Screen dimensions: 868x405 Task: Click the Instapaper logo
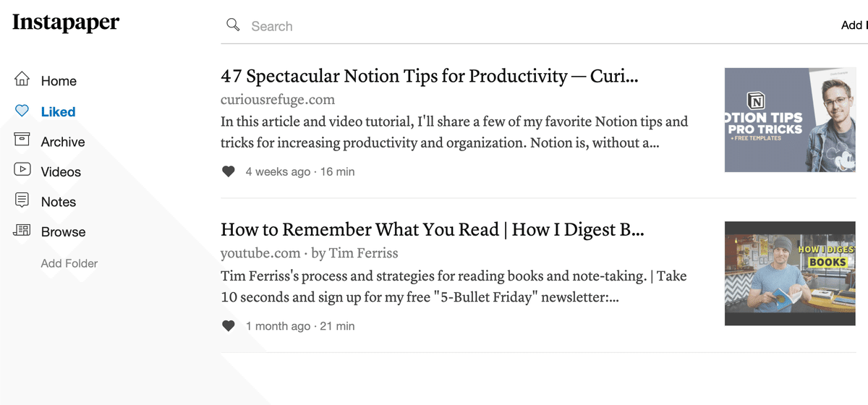point(66,22)
